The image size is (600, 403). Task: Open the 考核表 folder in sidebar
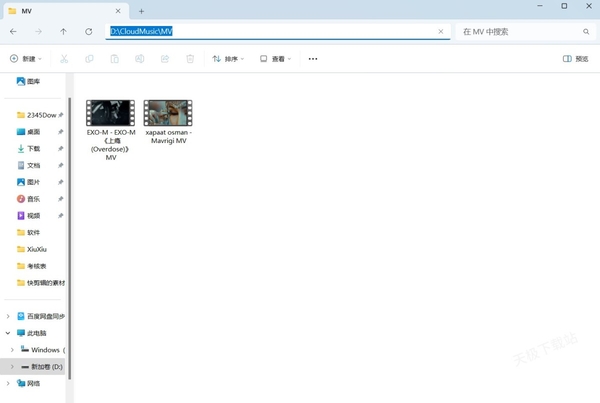tap(32, 266)
